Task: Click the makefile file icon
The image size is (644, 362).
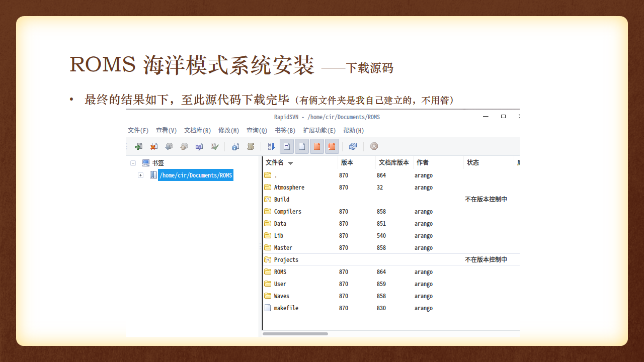Action: click(x=268, y=308)
